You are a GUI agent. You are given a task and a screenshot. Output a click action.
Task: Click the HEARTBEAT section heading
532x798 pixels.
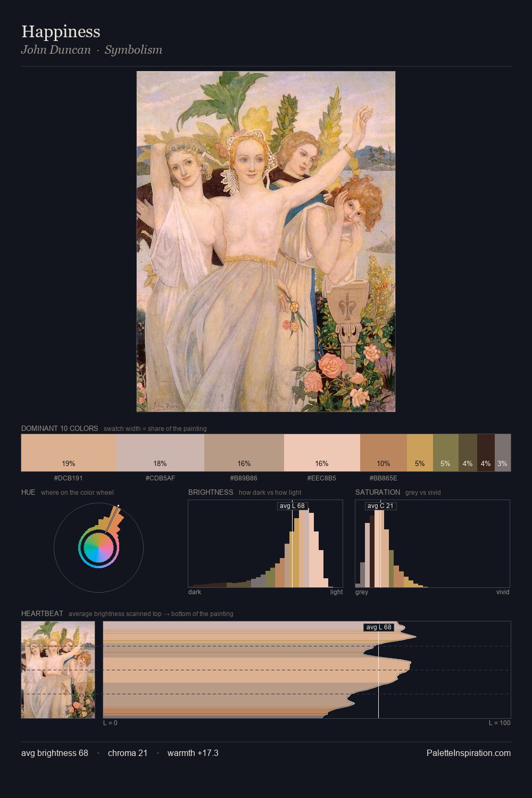tap(42, 613)
